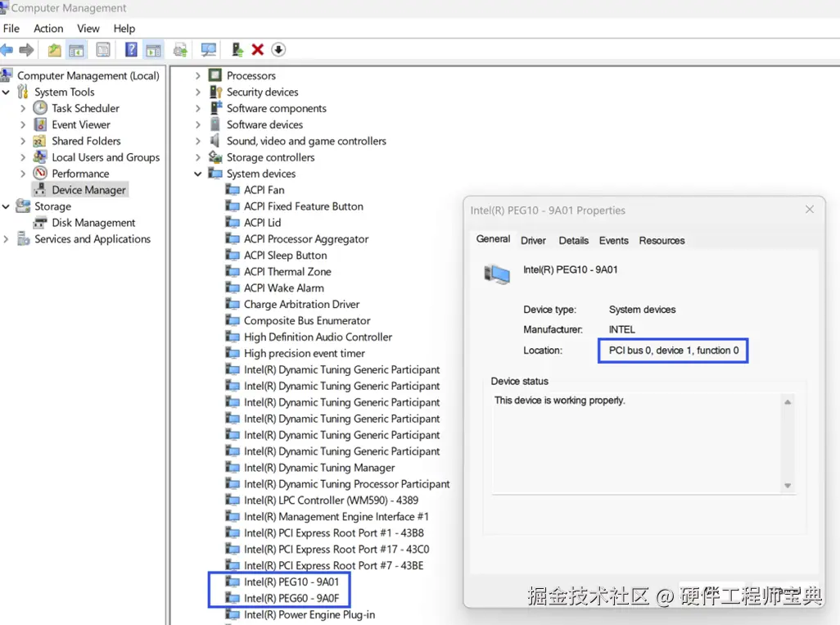Collapse the System Tools node
Image resolution: width=840 pixels, height=625 pixels.
point(6,93)
